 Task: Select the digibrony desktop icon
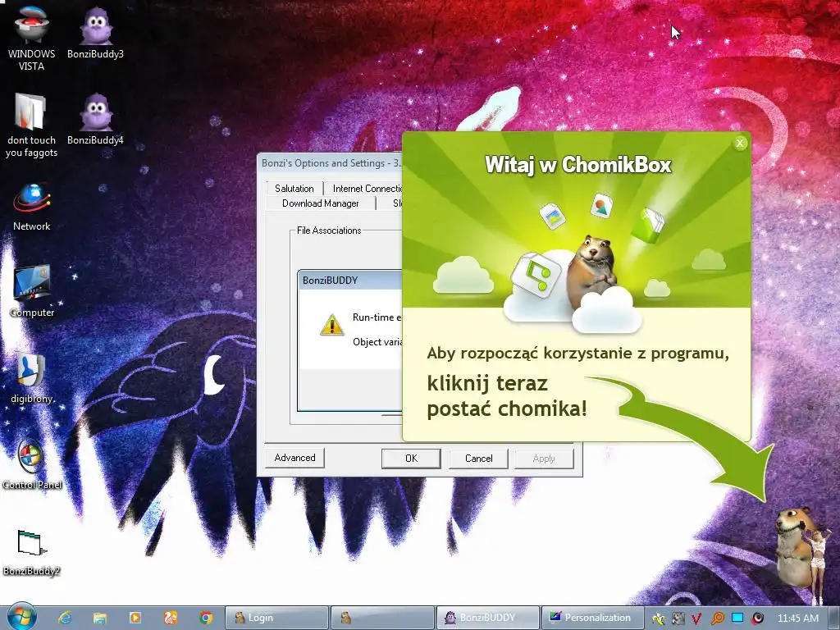point(32,377)
